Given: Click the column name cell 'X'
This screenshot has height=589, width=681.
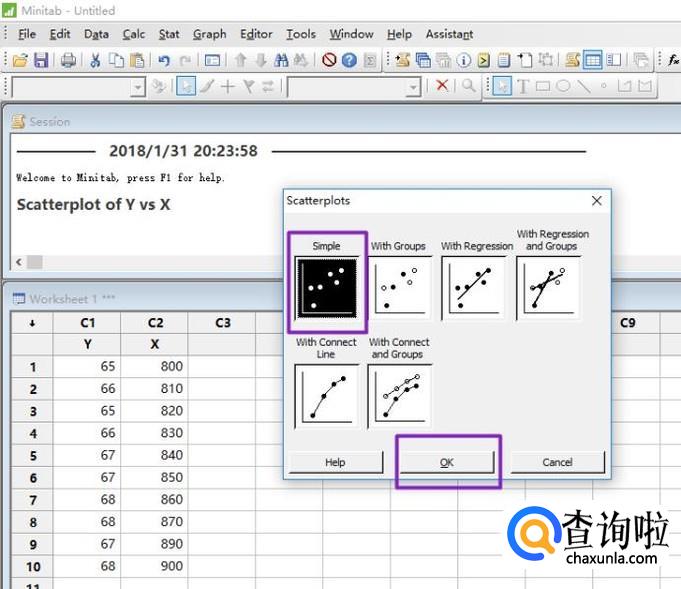Looking at the screenshot, I should [x=155, y=344].
